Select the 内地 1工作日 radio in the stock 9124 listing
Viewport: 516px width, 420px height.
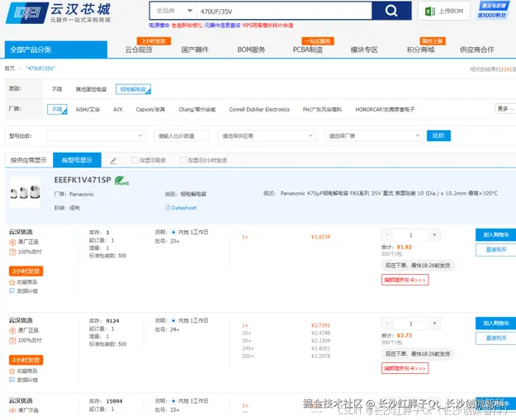pyautogui.click(x=173, y=320)
